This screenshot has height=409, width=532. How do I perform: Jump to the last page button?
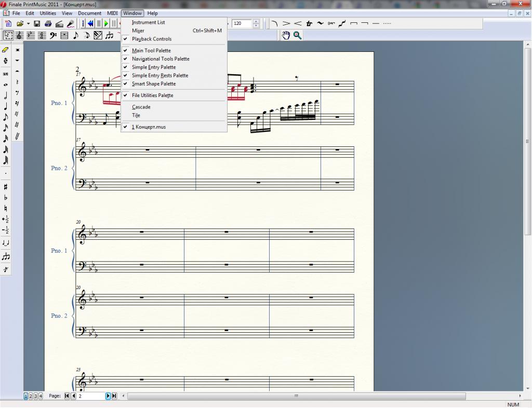[114, 396]
